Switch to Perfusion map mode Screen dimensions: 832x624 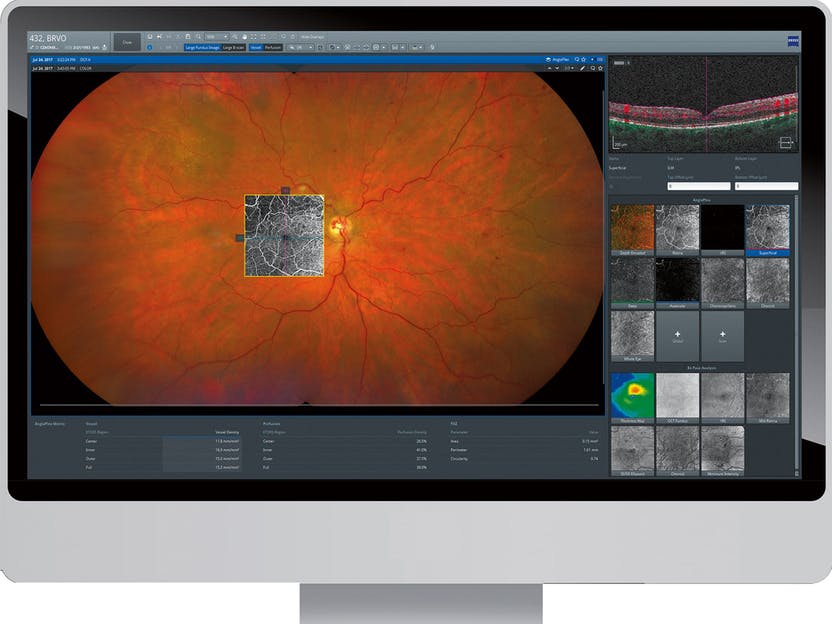tap(273, 48)
